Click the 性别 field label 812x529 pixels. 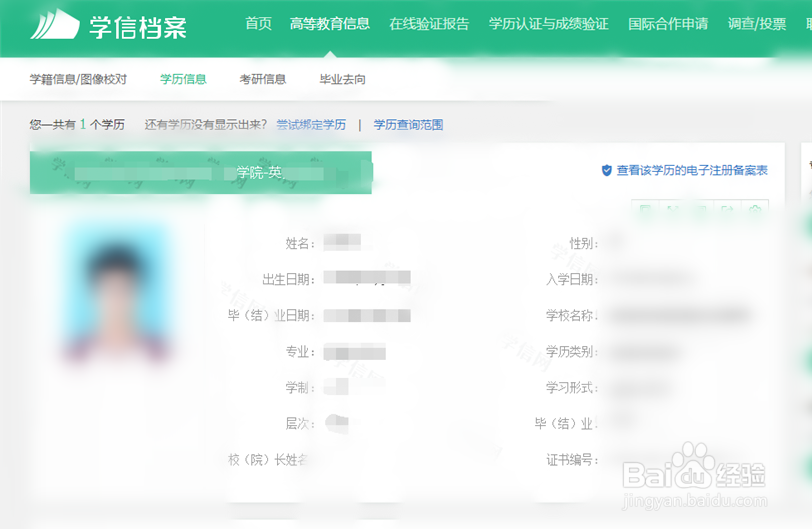[x=584, y=243]
